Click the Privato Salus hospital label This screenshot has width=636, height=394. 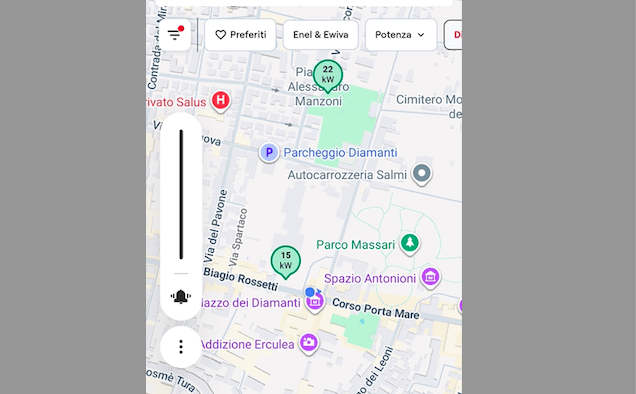[176, 102]
